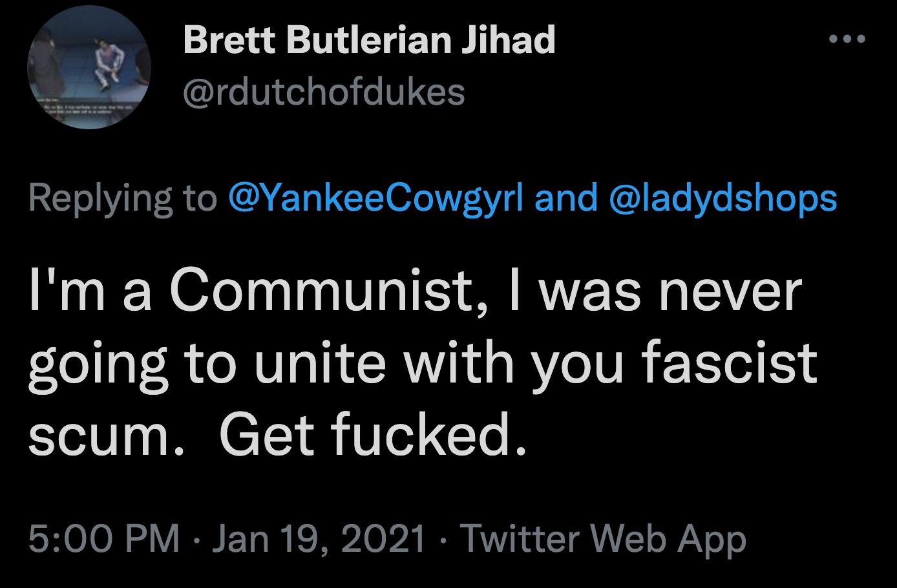
Task: Click the "Replying to" label
Action: pyautogui.click(x=123, y=198)
